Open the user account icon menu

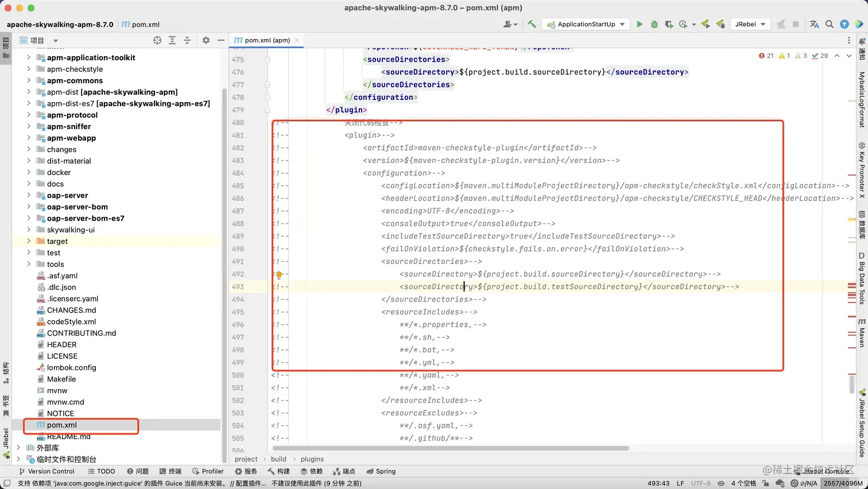point(510,24)
